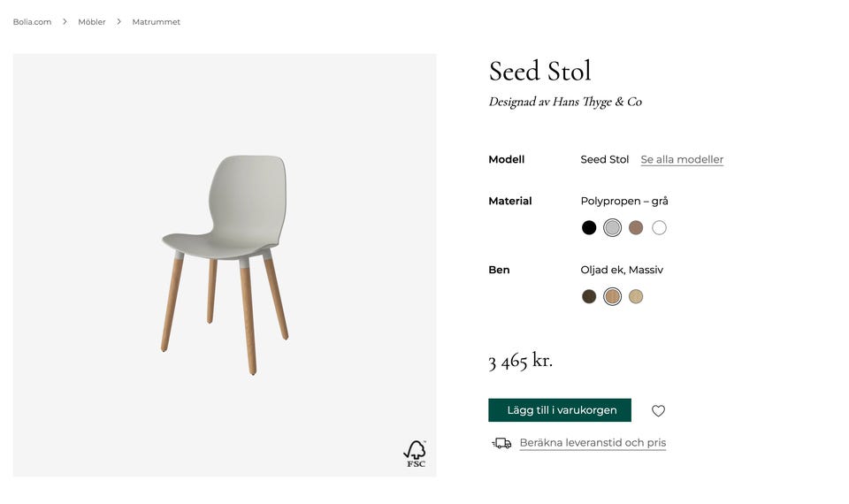Open the 'Se alla modeller' link

(x=682, y=160)
